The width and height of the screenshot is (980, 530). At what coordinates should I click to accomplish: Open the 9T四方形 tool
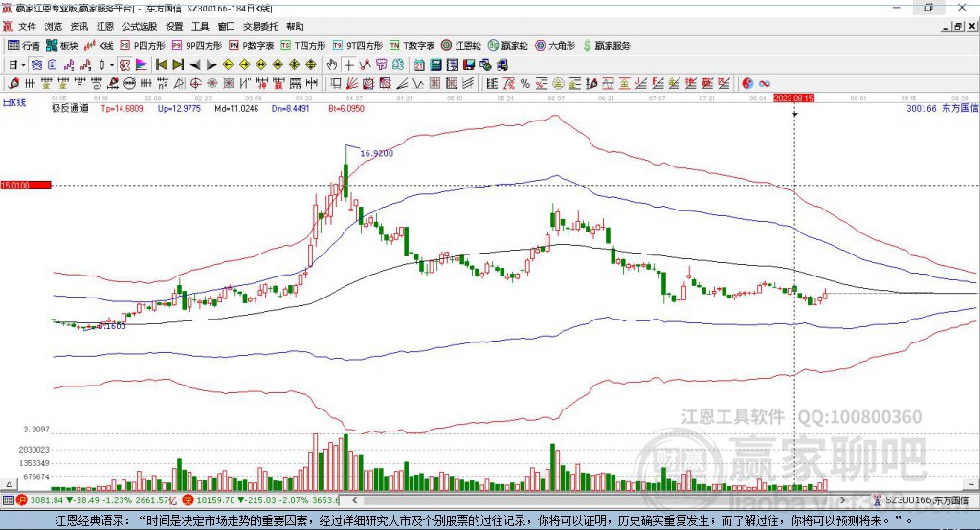coord(358,46)
